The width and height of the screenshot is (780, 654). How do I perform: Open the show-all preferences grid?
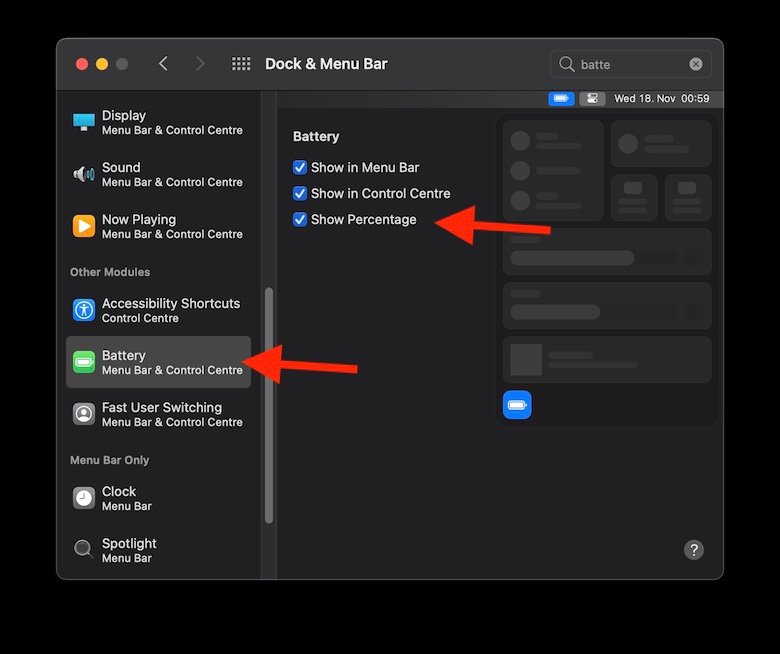(x=241, y=64)
